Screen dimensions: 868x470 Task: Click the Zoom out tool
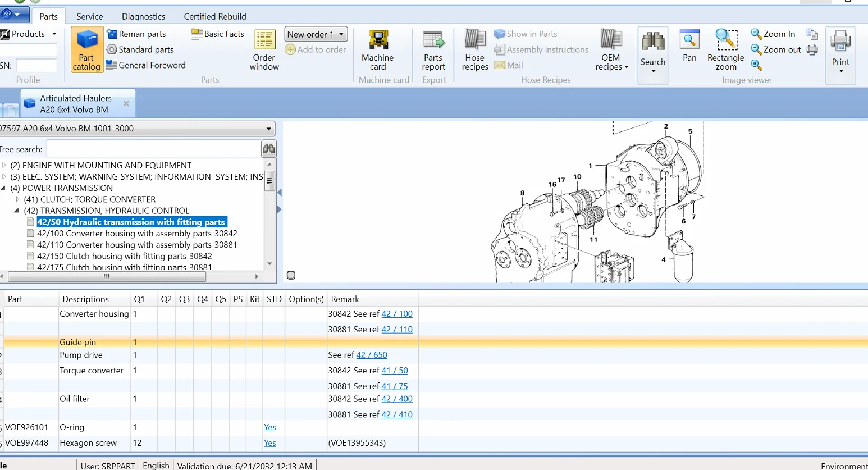(x=775, y=50)
